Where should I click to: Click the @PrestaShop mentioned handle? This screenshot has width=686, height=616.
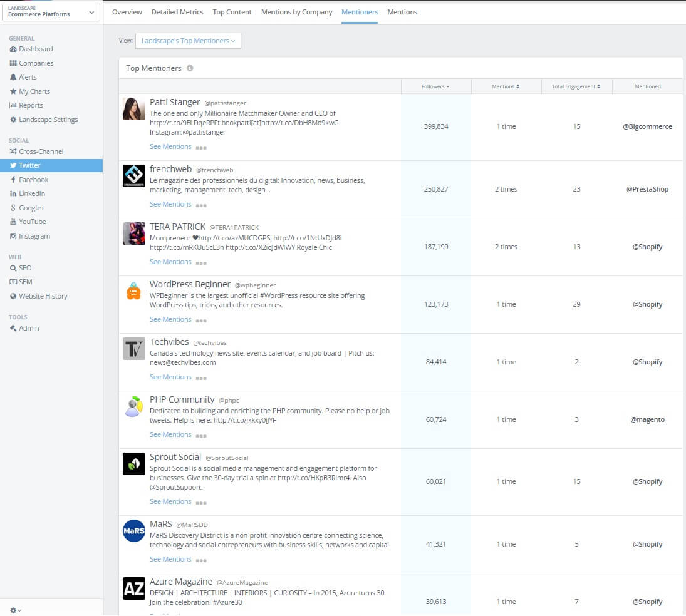648,189
